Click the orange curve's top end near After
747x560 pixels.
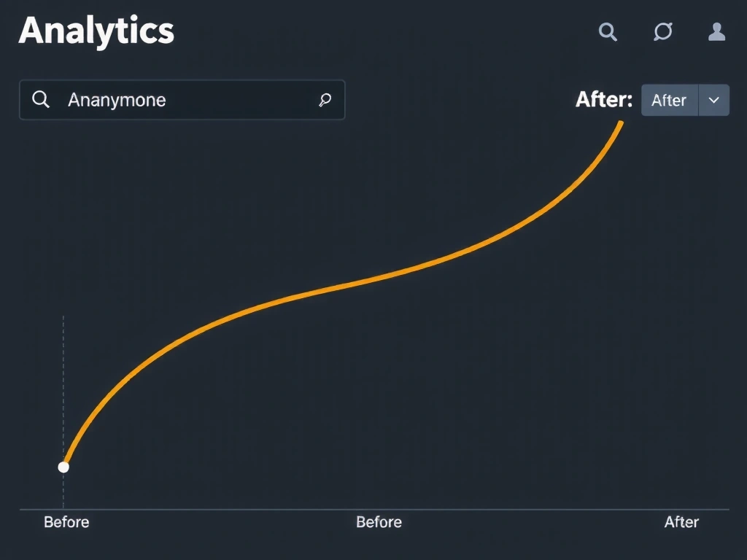point(619,125)
